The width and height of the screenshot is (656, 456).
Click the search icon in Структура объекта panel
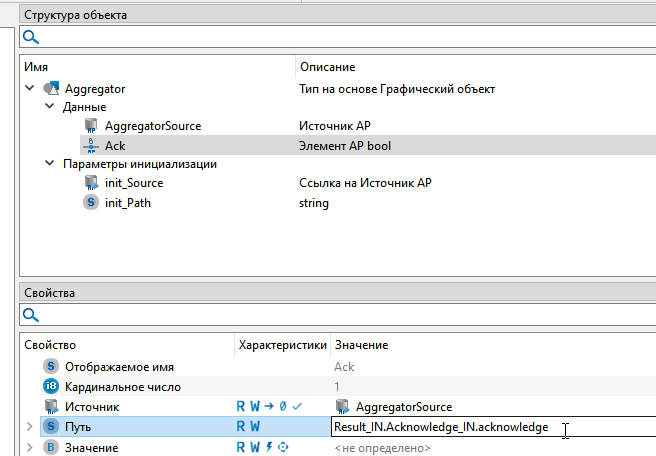31,37
